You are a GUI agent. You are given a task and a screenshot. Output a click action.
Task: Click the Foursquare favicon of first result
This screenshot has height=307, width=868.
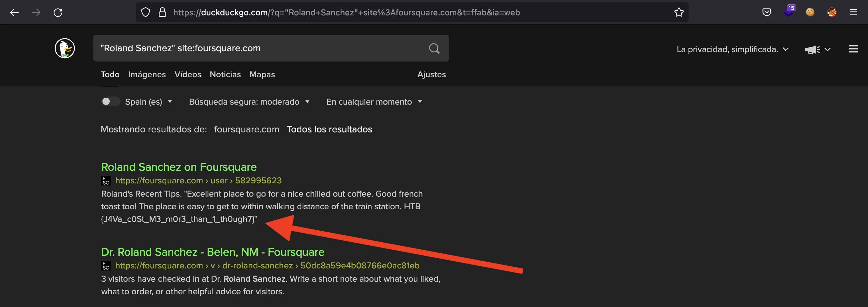(x=106, y=181)
